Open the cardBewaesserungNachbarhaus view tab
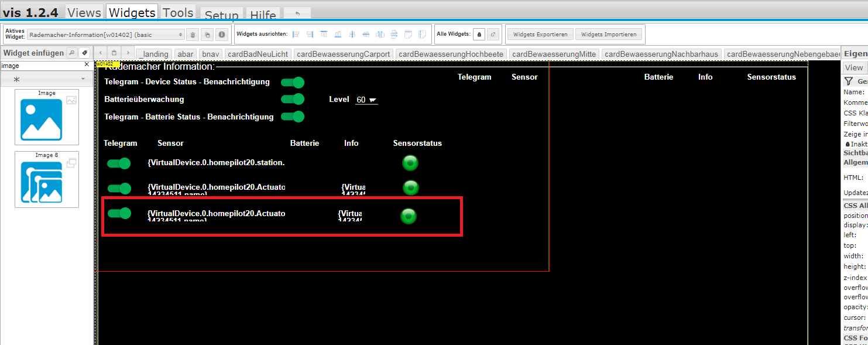The image size is (868, 345). coord(661,54)
